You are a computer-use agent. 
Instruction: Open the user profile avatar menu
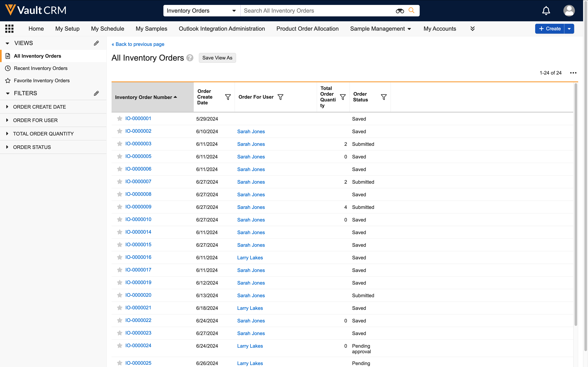569,11
